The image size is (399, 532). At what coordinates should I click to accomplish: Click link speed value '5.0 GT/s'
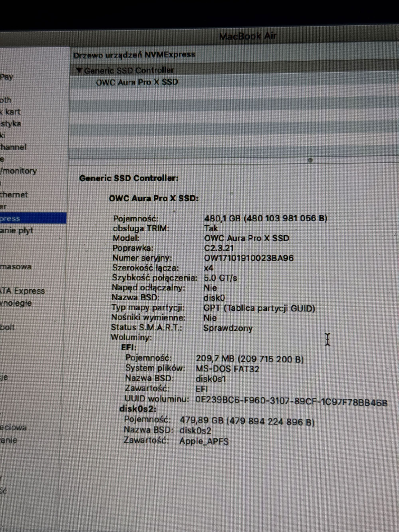[220, 278]
